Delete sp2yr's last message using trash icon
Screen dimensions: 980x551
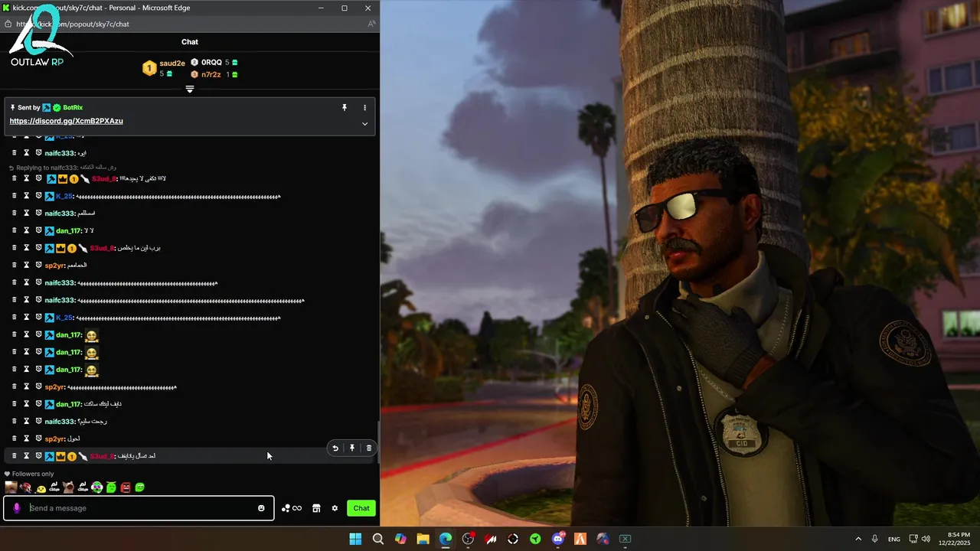pos(14,439)
